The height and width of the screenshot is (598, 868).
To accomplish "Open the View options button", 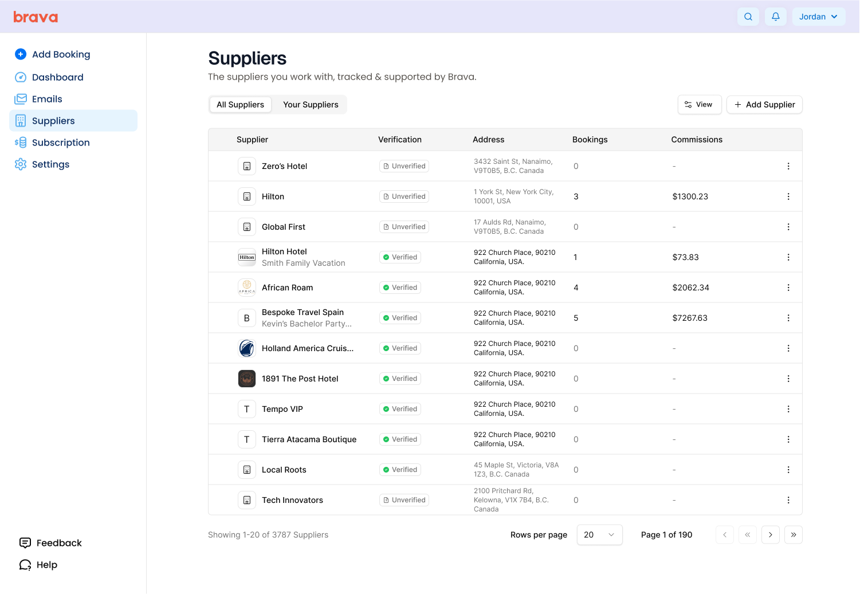I will [699, 105].
